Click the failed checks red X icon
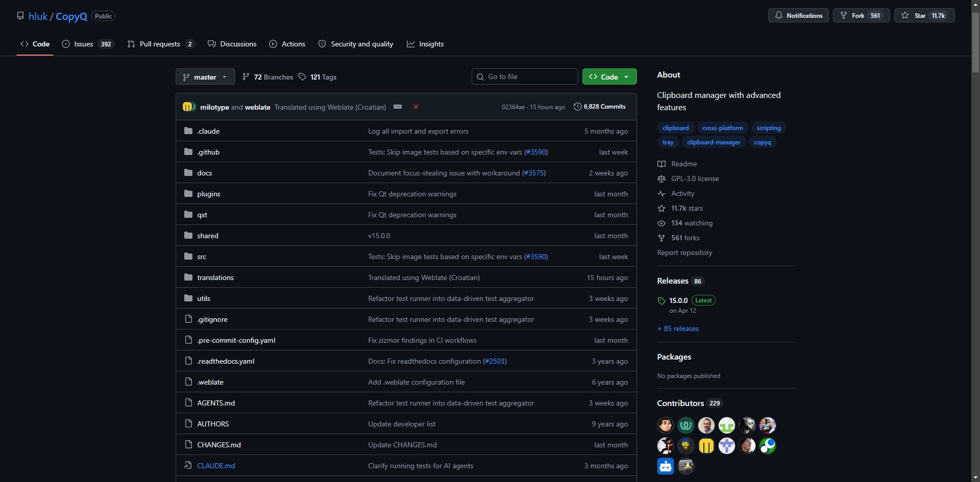Viewport: 980px width, 482px height. 416,107
